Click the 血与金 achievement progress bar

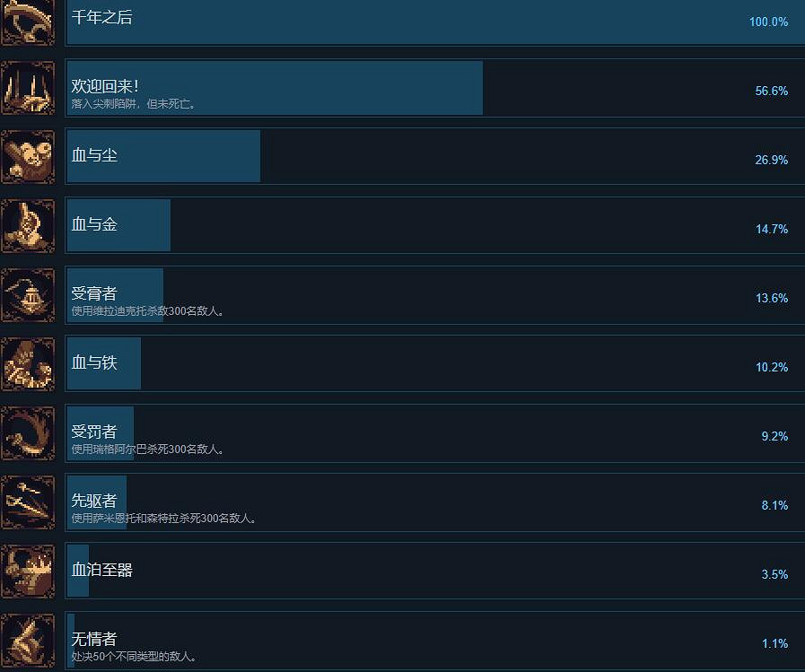point(117,224)
